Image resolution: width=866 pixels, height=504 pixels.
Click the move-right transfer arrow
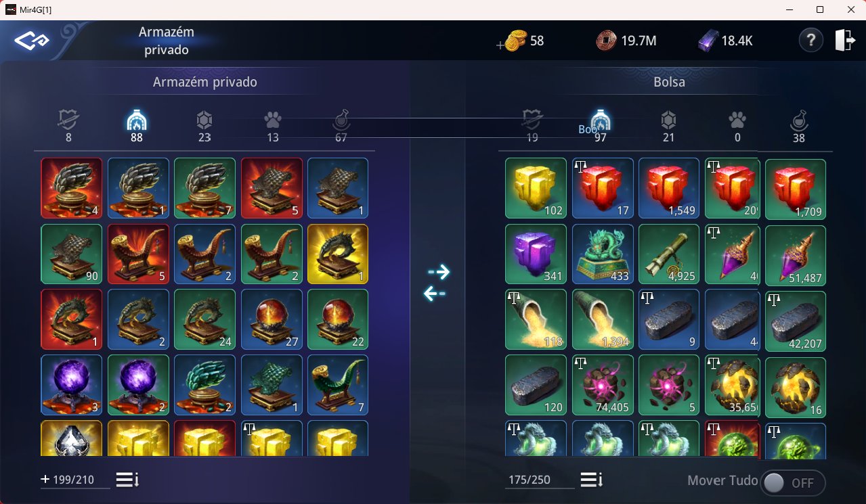coord(439,272)
